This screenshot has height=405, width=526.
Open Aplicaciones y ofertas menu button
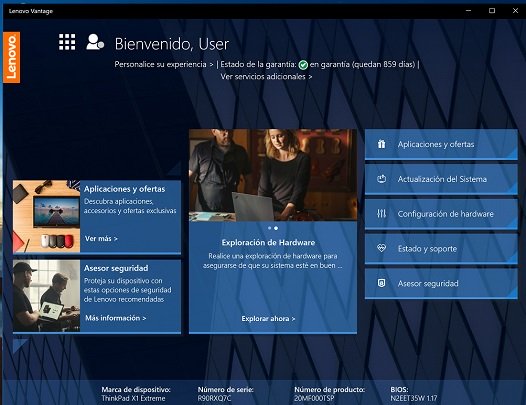[x=441, y=144]
